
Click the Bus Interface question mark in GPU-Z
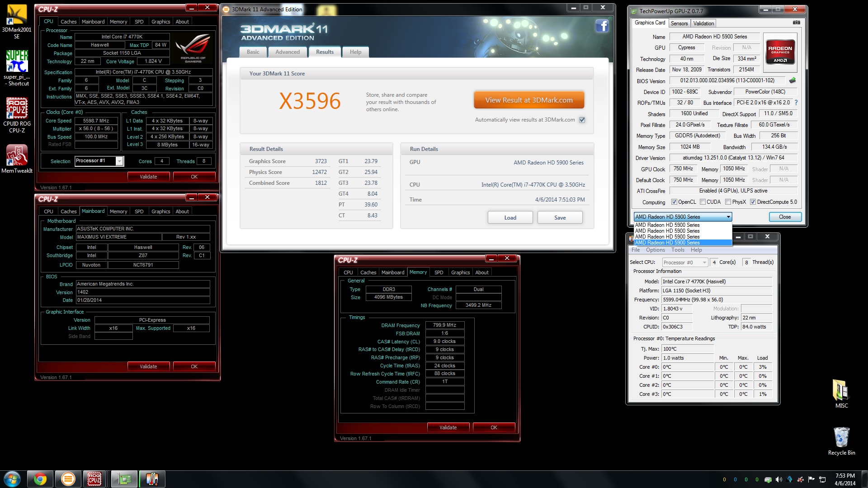(x=796, y=103)
